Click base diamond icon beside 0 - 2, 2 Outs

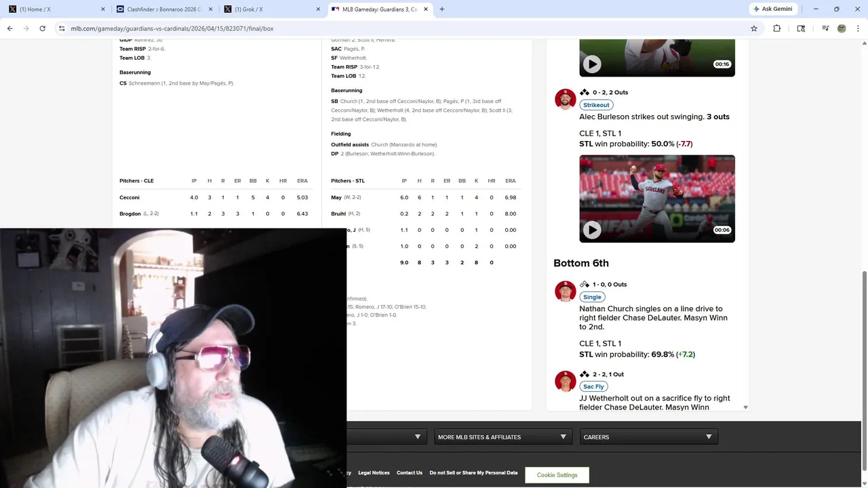click(584, 92)
